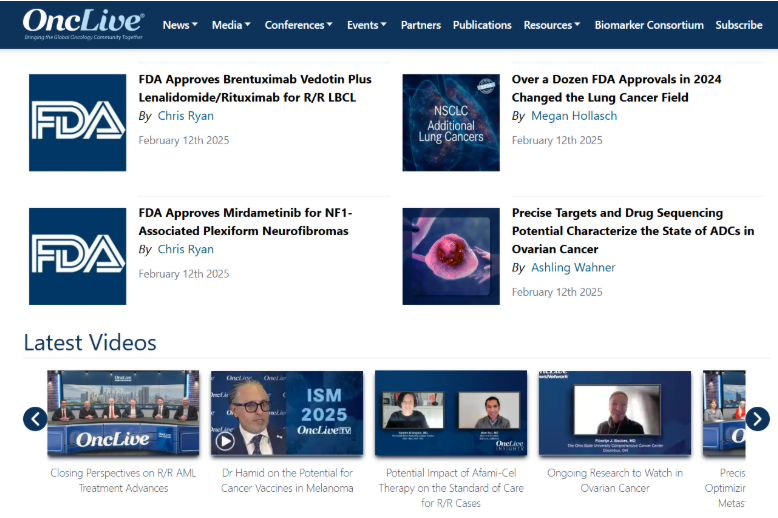Open the Ovarian Cancer research video thumbnail

615,413
